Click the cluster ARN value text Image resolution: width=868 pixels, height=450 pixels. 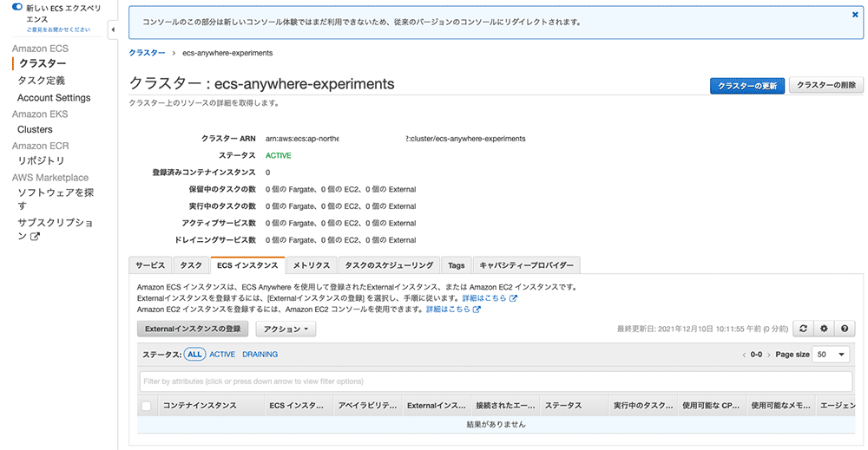coord(395,139)
